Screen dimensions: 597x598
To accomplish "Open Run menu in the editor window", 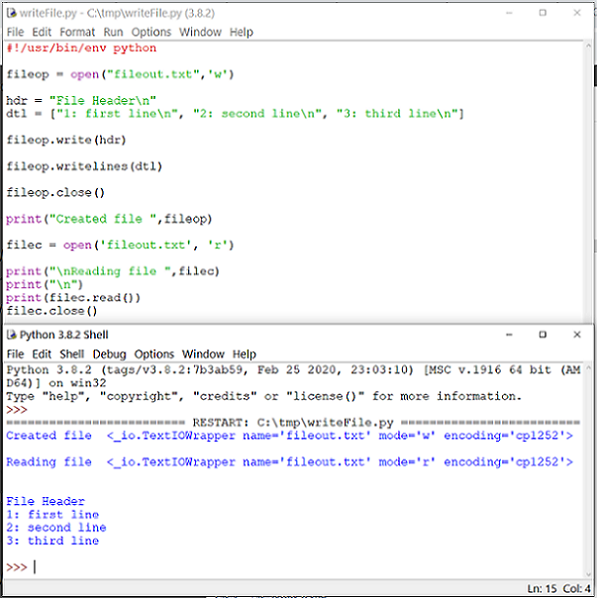I will pos(113,32).
